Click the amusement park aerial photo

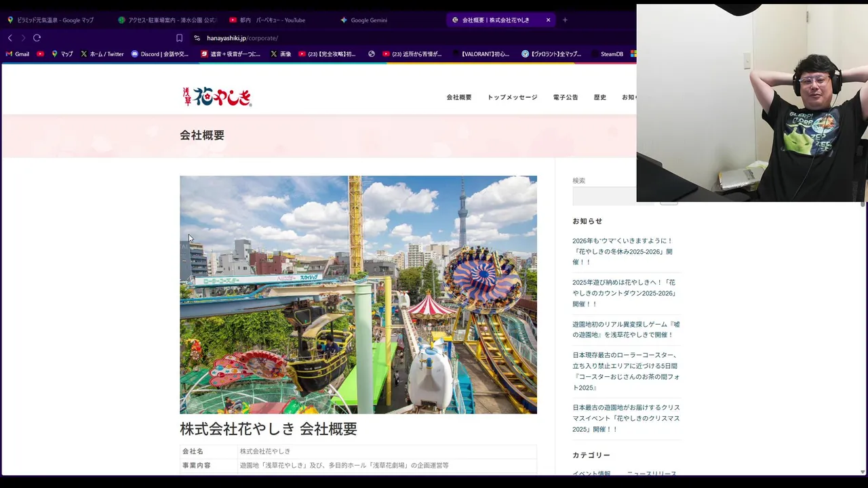[x=358, y=295]
